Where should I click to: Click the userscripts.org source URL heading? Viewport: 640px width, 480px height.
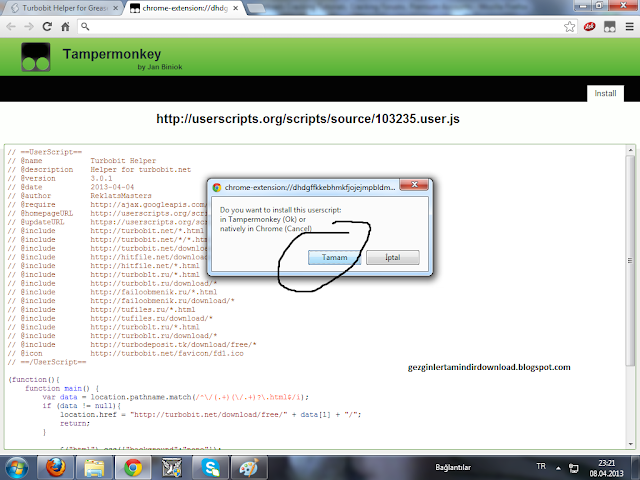(x=308, y=119)
